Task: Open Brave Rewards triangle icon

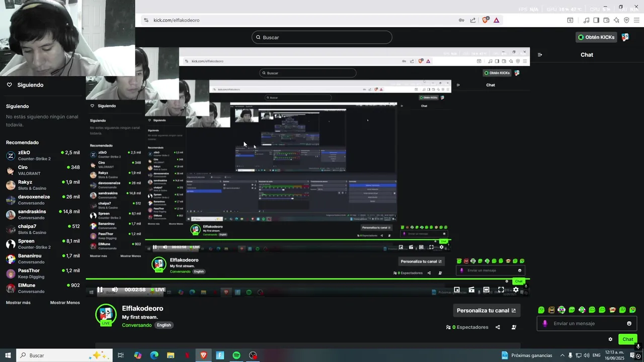Action: tap(496, 20)
